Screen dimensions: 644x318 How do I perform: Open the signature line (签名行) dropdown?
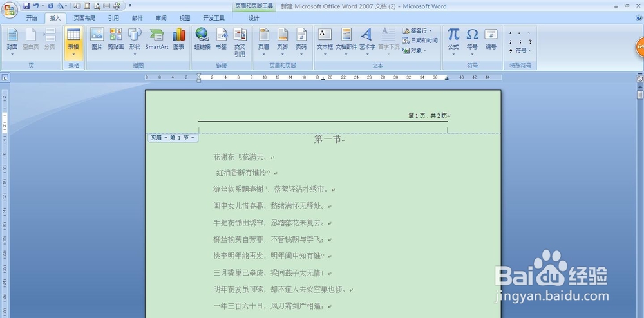[417, 31]
